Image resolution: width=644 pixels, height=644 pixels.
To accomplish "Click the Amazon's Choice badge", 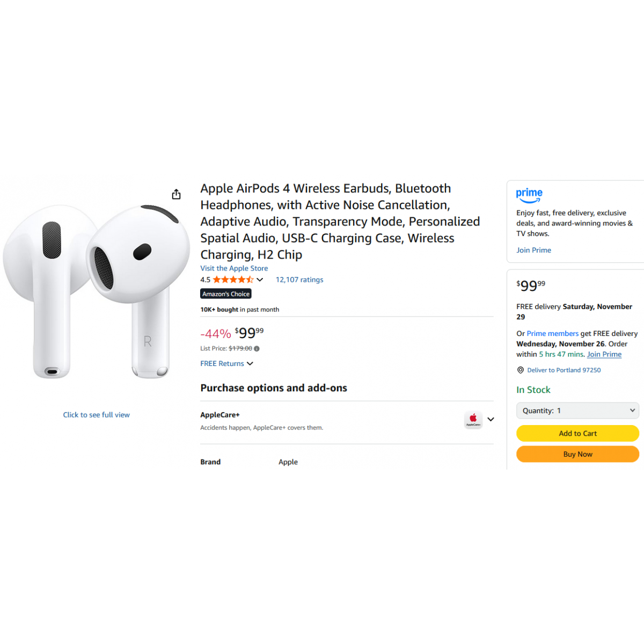I will click(x=226, y=294).
